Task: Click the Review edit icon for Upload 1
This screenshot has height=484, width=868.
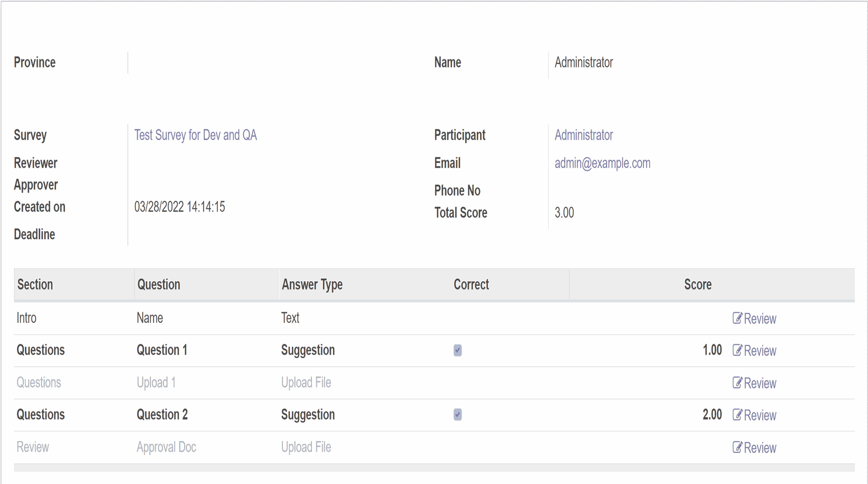Action: pyautogui.click(x=737, y=383)
